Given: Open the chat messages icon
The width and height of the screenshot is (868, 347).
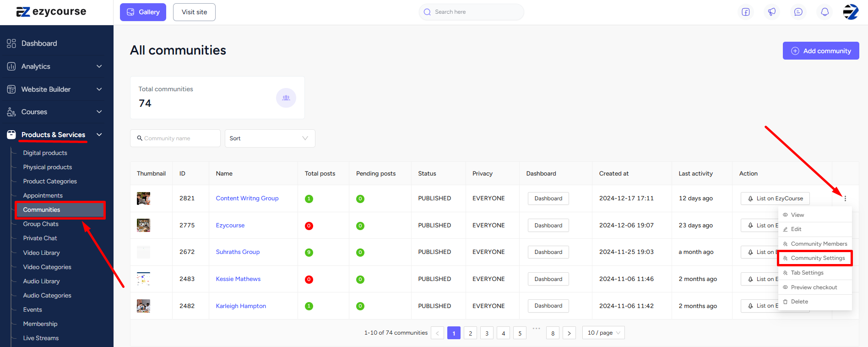Looking at the screenshot, I should coord(798,12).
